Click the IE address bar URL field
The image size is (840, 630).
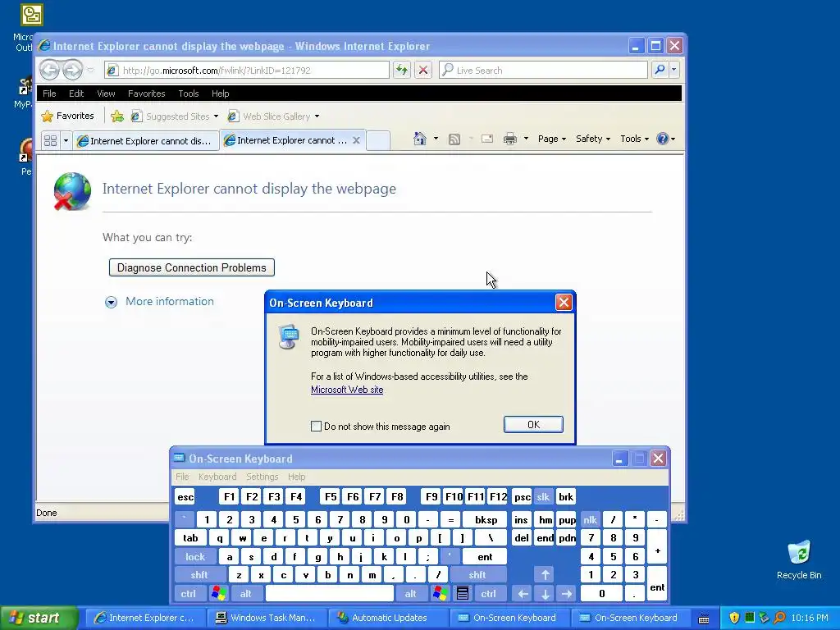click(247, 71)
